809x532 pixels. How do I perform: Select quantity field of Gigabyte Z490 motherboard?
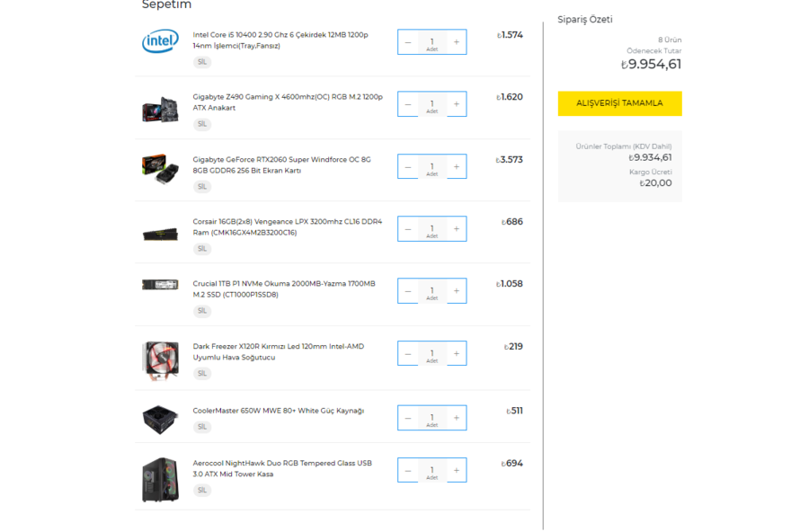(x=432, y=104)
